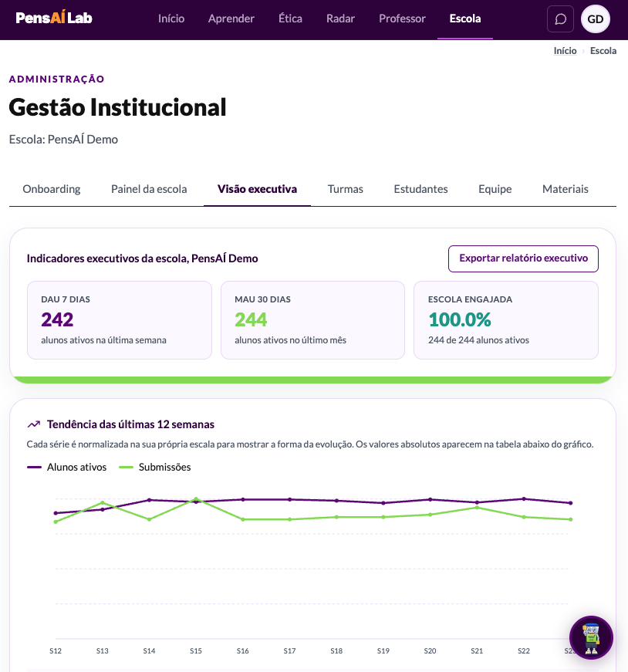Click the DAU 7 DIAS value 242
Image resolution: width=628 pixels, height=672 pixels.
coord(57,319)
